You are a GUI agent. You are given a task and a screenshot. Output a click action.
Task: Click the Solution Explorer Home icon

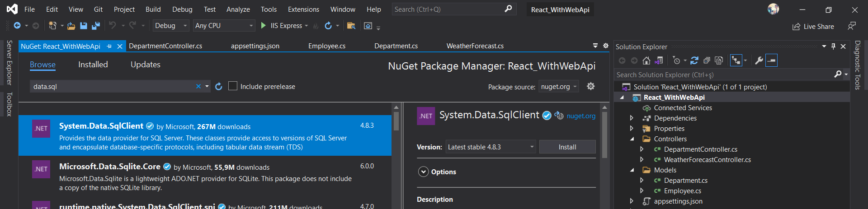point(646,60)
